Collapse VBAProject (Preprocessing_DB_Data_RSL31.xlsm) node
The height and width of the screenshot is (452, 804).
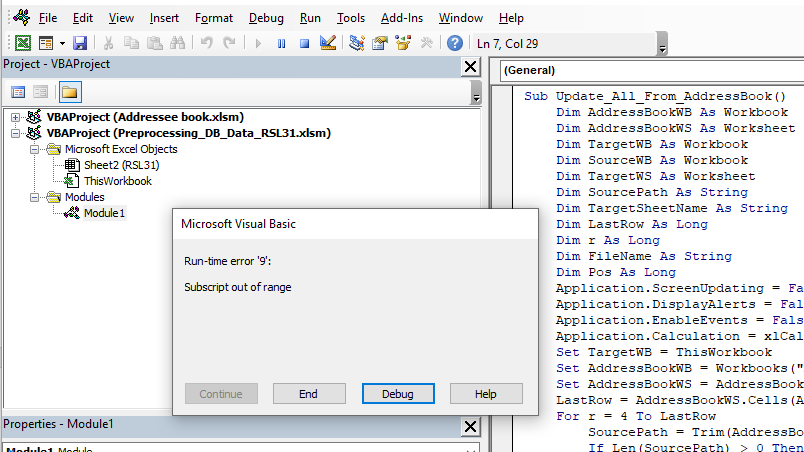pyautogui.click(x=15, y=133)
